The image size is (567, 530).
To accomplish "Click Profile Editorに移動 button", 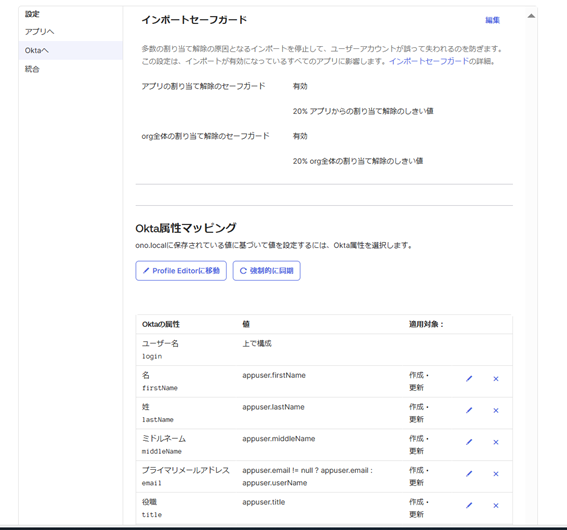I will coord(181,271).
